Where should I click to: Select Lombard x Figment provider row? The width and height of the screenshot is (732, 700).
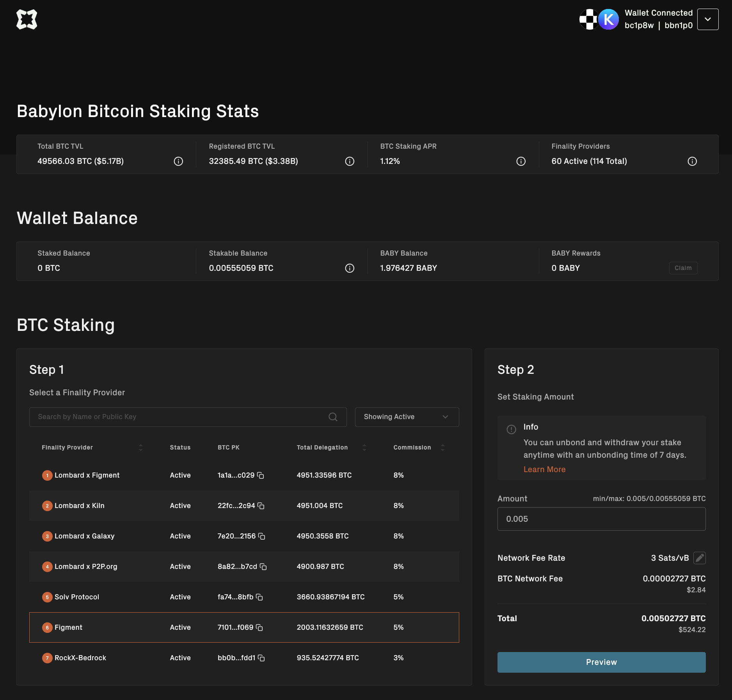(244, 475)
